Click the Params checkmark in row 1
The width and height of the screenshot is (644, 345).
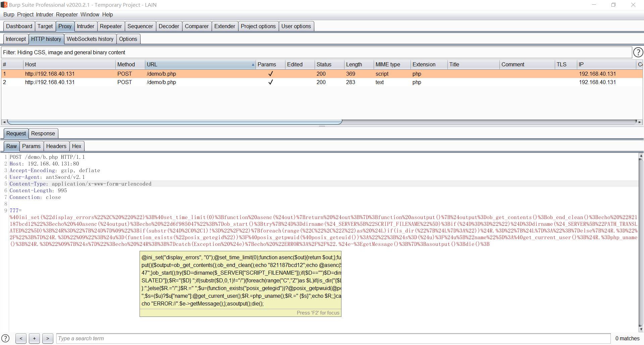click(x=270, y=74)
